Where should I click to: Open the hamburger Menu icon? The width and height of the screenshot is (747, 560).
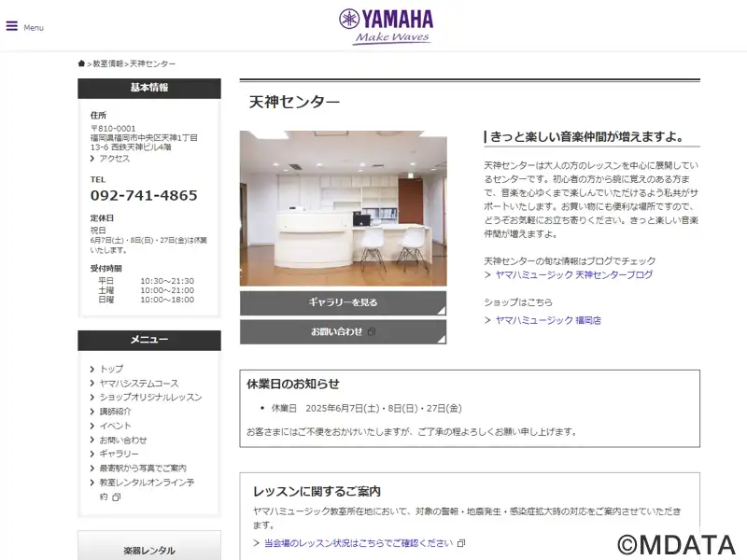point(11,26)
